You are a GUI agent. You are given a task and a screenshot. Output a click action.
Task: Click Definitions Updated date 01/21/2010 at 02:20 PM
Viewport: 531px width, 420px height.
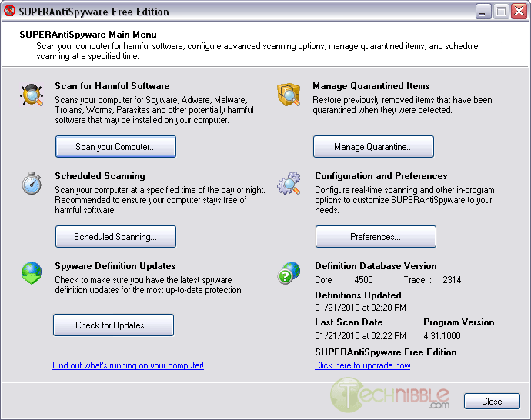tap(360, 307)
